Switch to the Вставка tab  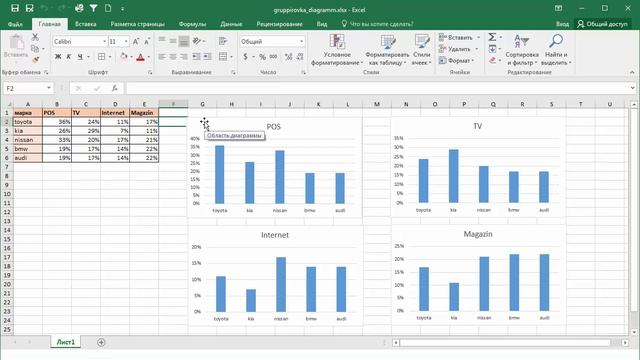pyautogui.click(x=85, y=24)
